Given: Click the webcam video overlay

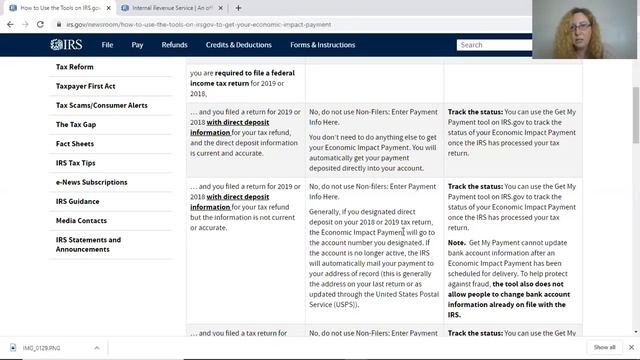Looking at the screenshot, I should coord(584,29).
